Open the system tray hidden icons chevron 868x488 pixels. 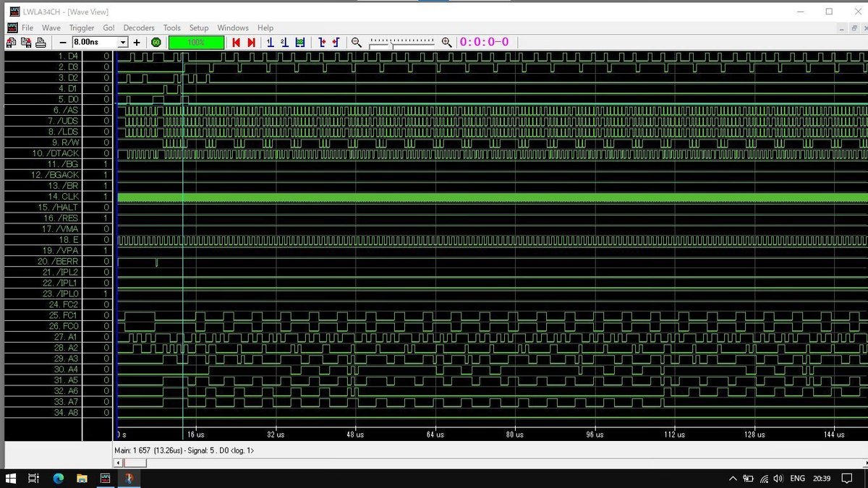pos(733,479)
